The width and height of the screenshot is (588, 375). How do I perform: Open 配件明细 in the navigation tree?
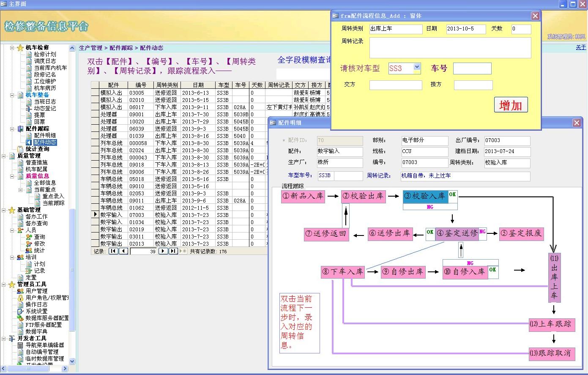45,135
